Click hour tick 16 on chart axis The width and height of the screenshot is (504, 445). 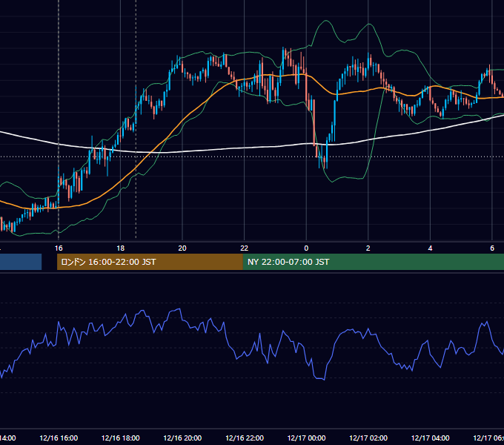coord(59,248)
